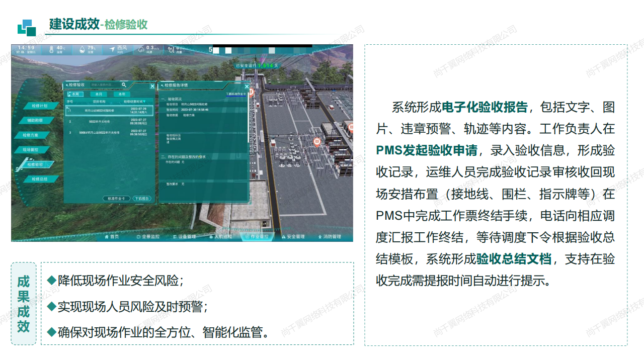The image size is (644, 362).
Task: Click the search input in 检修验收 panel
Action: coord(103,85)
